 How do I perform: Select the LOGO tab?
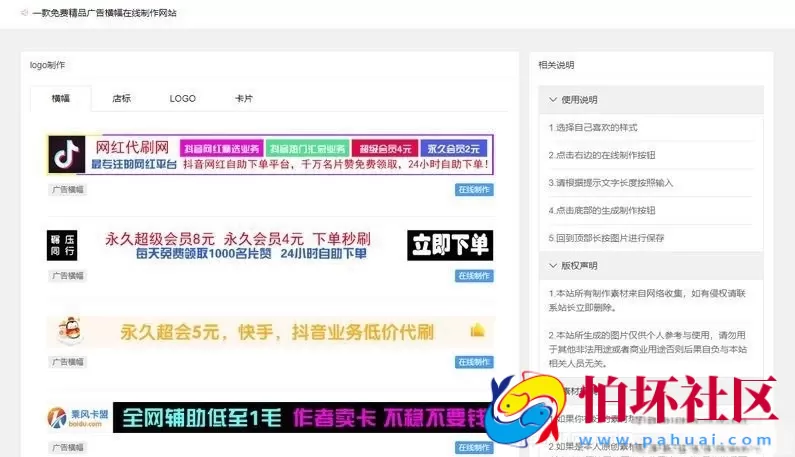pos(183,98)
